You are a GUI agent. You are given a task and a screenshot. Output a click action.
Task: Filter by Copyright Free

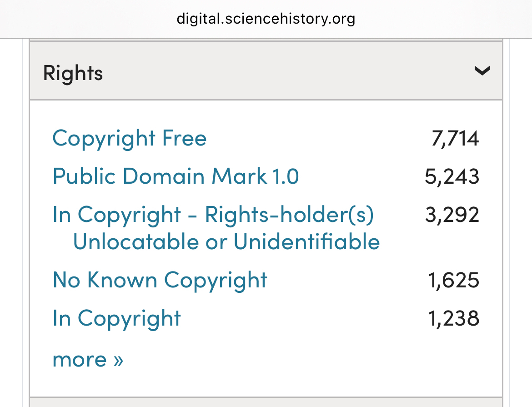129,138
